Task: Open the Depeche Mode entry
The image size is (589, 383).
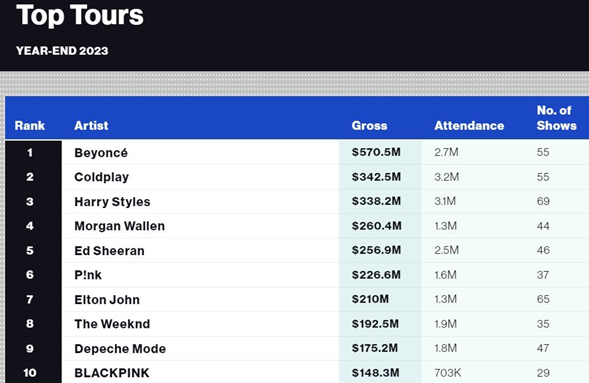Action: click(120, 348)
